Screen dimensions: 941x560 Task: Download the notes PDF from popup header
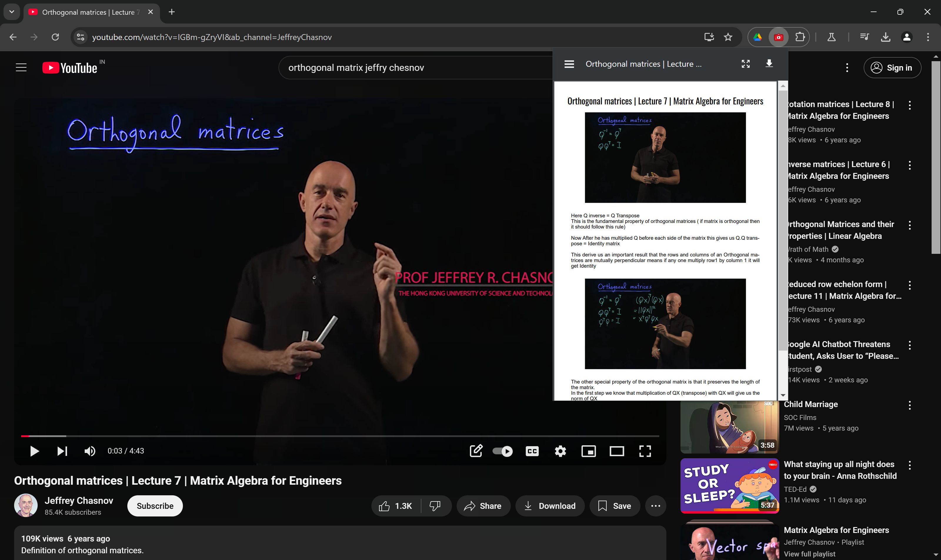tap(769, 64)
